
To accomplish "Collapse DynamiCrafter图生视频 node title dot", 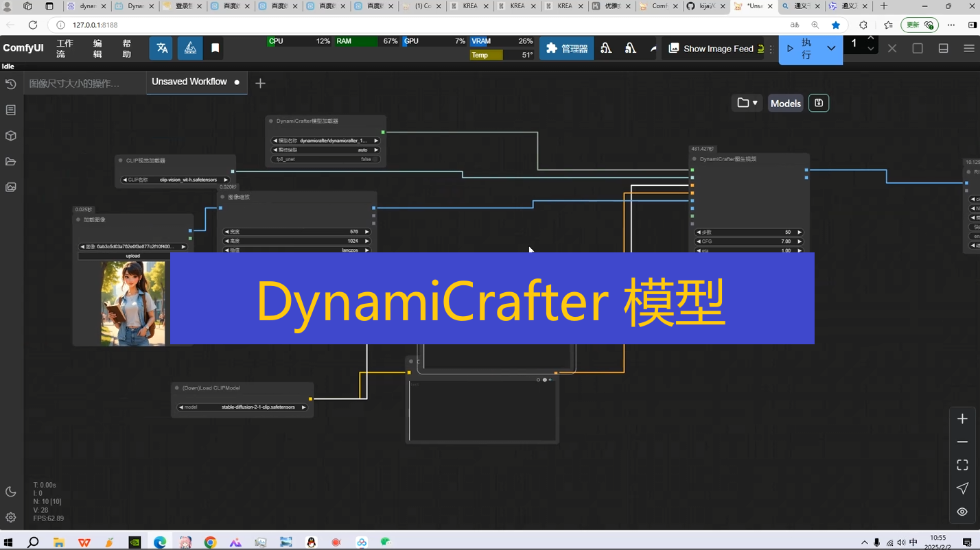I will click(x=695, y=159).
